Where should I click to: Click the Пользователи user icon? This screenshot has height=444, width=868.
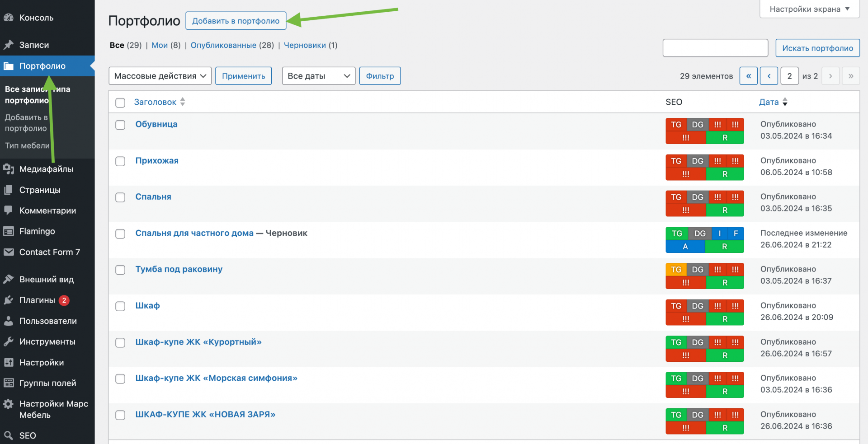pyautogui.click(x=9, y=321)
